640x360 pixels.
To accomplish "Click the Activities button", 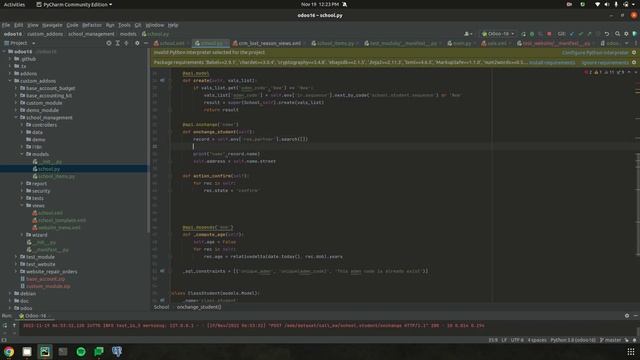I will [14, 4].
